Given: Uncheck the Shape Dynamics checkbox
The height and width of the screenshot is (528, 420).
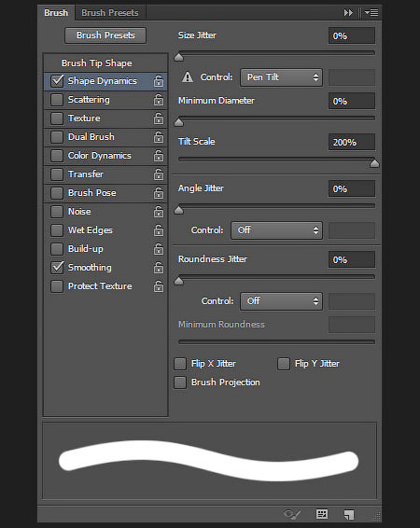Looking at the screenshot, I should (57, 81).
